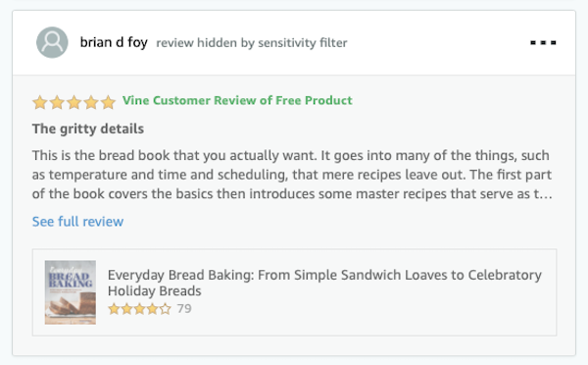The height and width of the screenshot is (365, 588).
Task: Click the review title 'The gritty details'
Action: [x=88, y=129]
